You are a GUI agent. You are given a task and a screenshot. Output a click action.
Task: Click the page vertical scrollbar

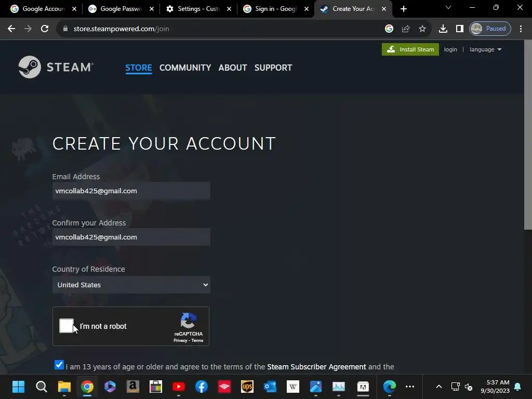coord(528,136)
